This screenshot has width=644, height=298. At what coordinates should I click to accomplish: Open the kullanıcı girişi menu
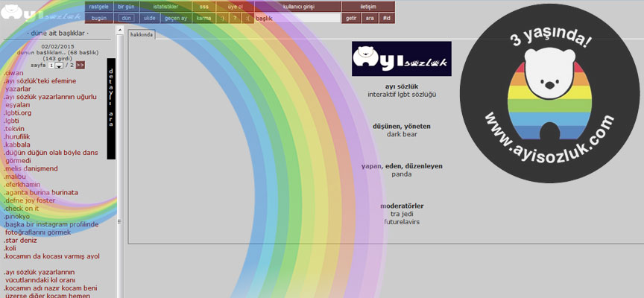point(297,7)
